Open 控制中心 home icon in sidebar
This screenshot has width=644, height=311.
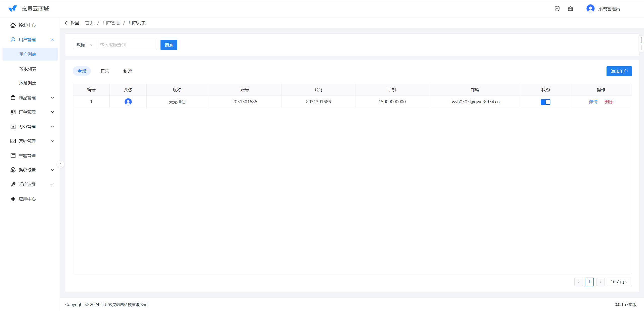[x=13, y=25]
